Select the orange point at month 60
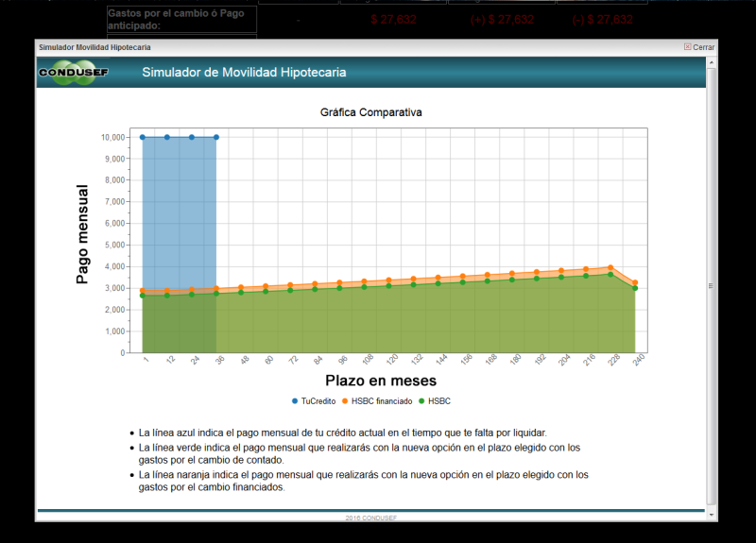This screenshot has height=543, width=756. 266,286
